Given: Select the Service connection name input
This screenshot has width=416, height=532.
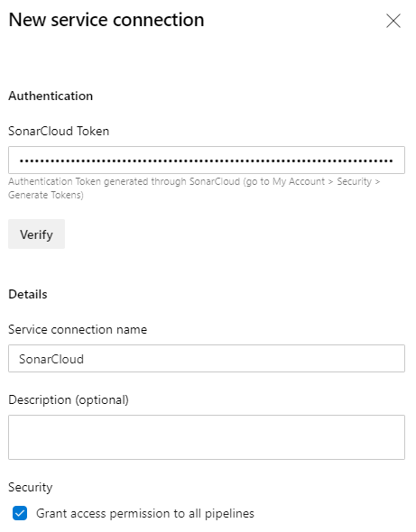Looking at the screenshot, I should [x=207, y=359].
